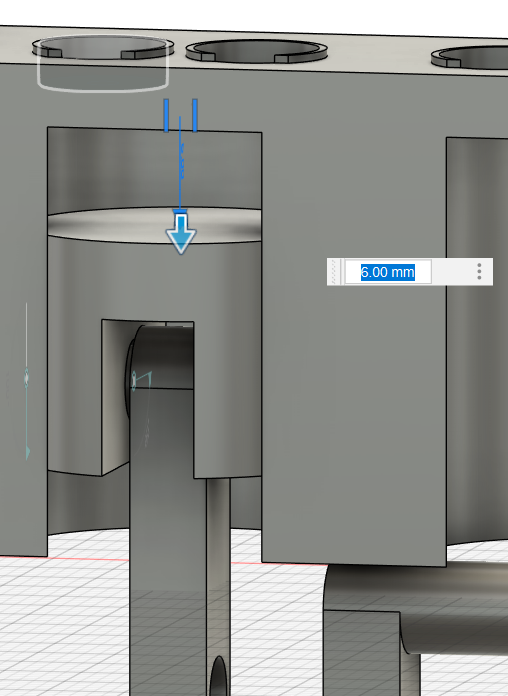Screen dimensions: 508x696
Task: Click the 6.00 mm distance input field
Action: coord(388,272)
